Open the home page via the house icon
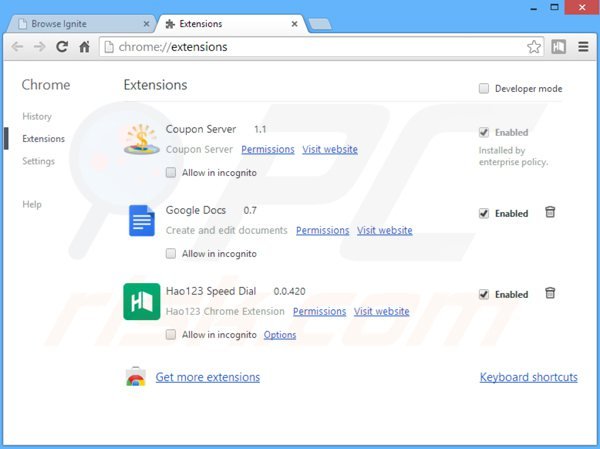600x449 pixels. point(84,47)
